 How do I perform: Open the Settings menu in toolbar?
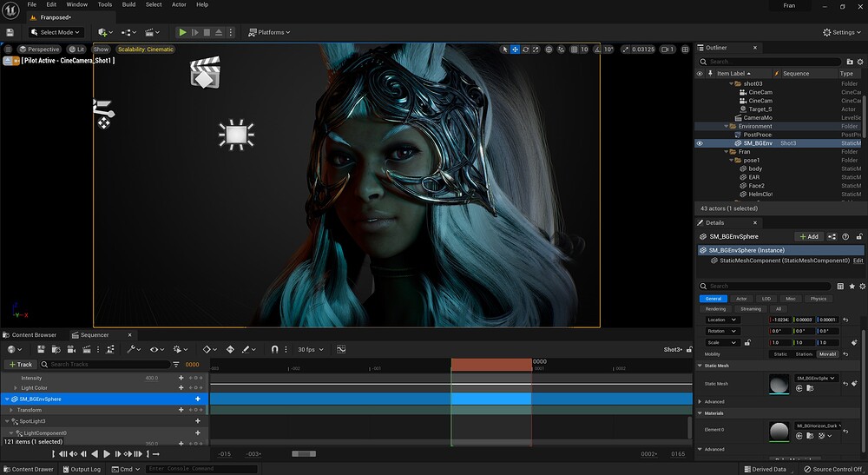click(841, 32)
